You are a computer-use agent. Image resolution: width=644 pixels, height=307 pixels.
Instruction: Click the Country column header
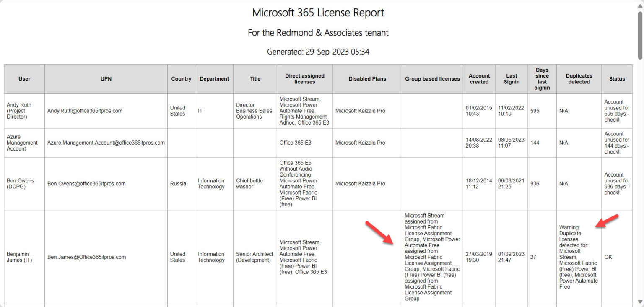[x=181, y=78]
